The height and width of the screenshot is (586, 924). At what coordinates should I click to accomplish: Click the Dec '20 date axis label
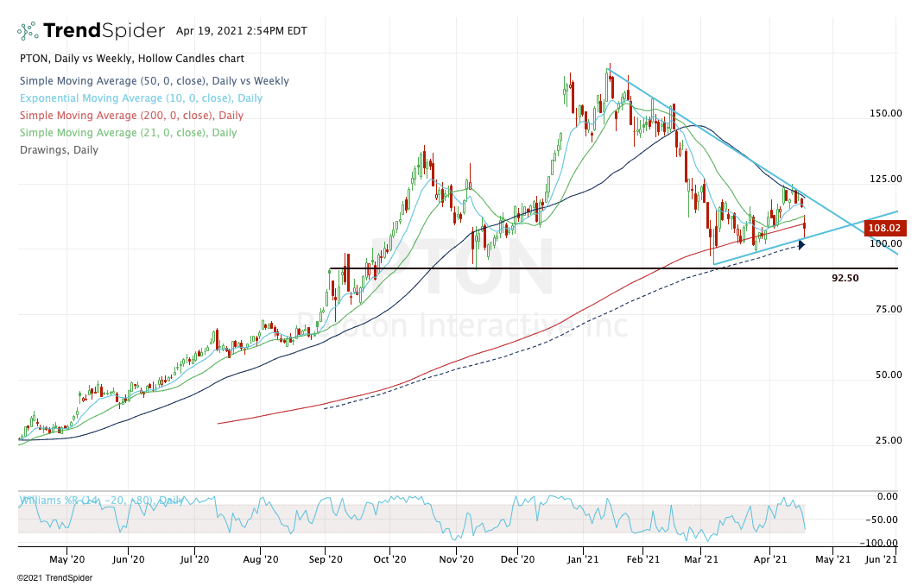517,559
